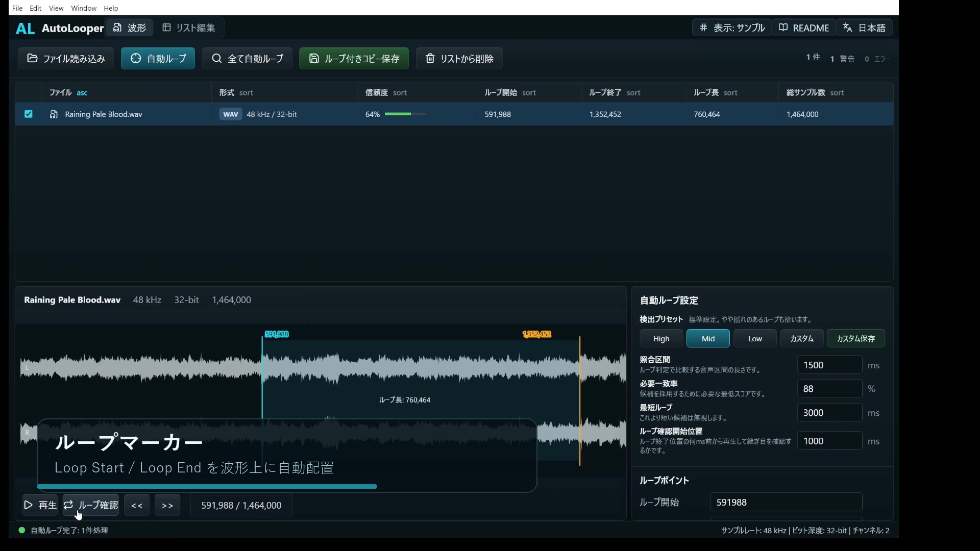
Task: Run 全て自動ループ on all files
Action: (x=248, y=59)
